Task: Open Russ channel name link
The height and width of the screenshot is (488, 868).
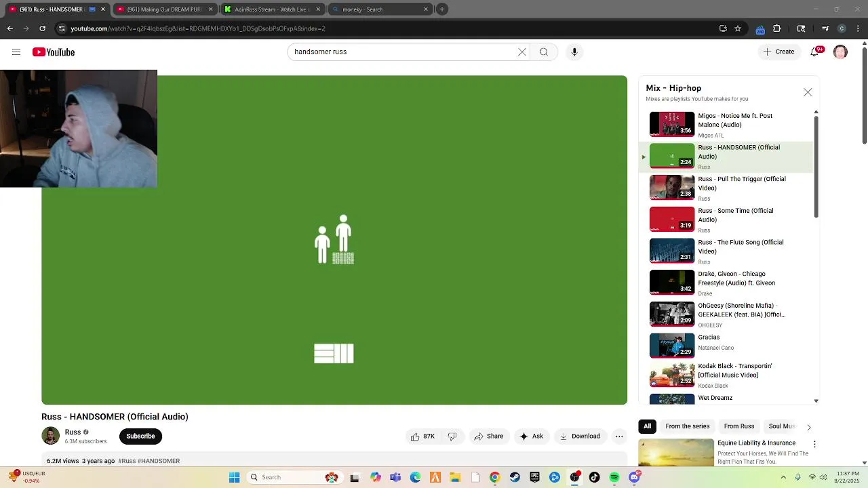Action: (x=73, y=432)
